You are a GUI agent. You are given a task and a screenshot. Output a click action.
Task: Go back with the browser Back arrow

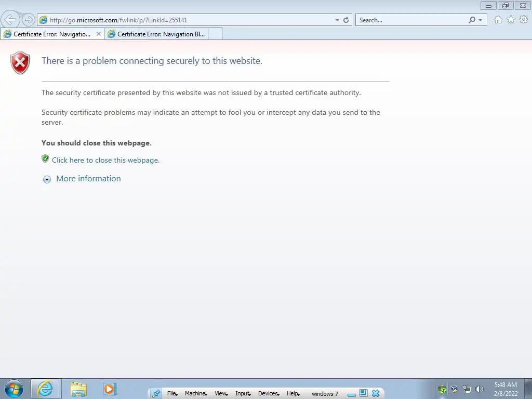10,20
